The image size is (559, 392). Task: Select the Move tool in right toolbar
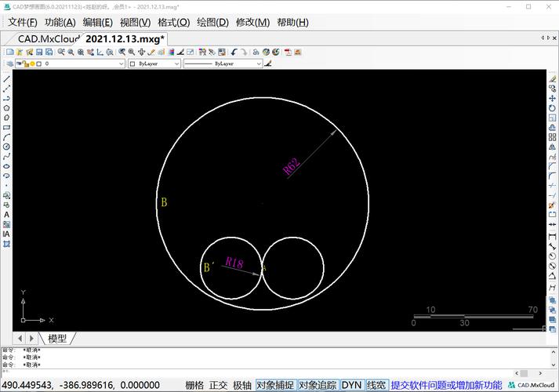552,98
